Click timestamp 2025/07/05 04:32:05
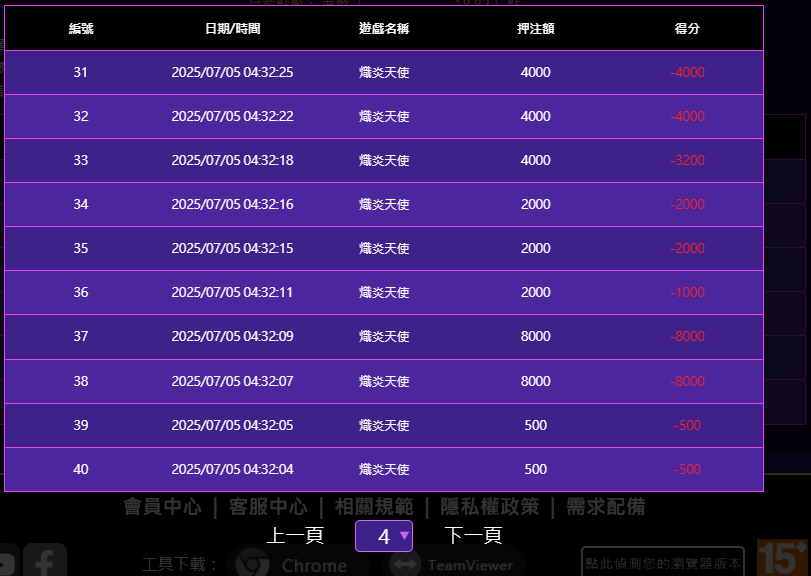 (x=232, y=425)
